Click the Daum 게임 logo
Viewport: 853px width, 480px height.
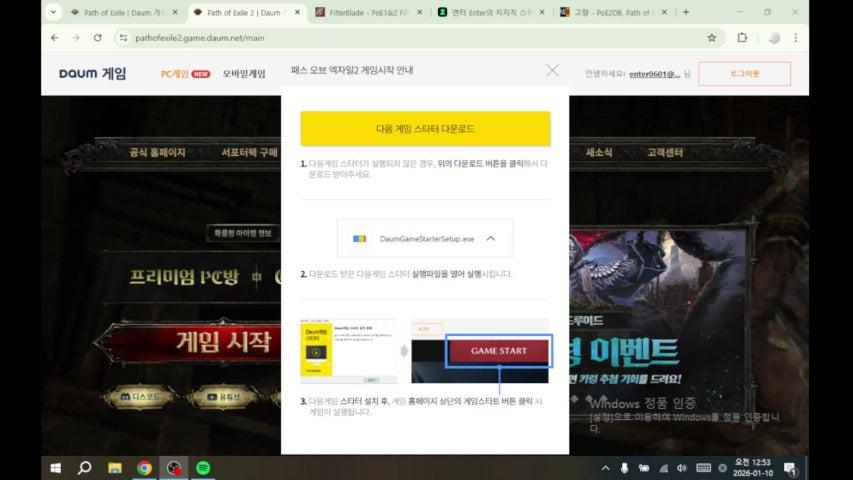coord(92,74)
